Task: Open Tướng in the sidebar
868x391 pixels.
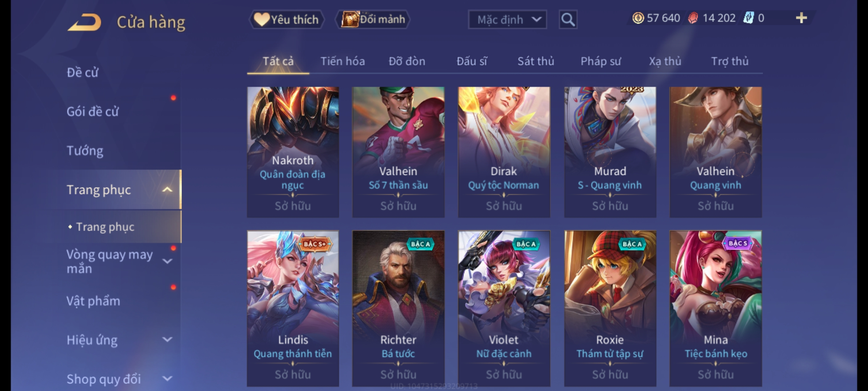Action: pyautogui.click(x=85, y=151)
